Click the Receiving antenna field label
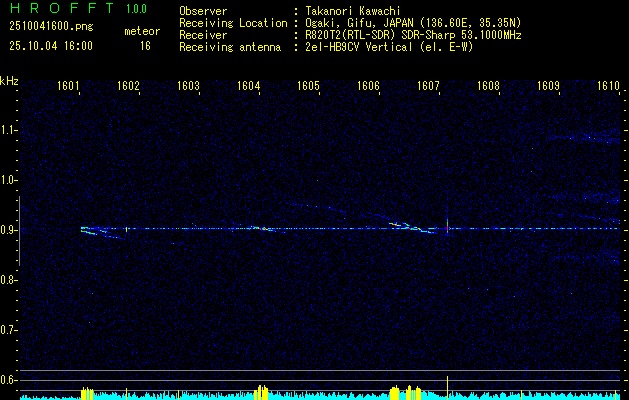 click(230, 47)
